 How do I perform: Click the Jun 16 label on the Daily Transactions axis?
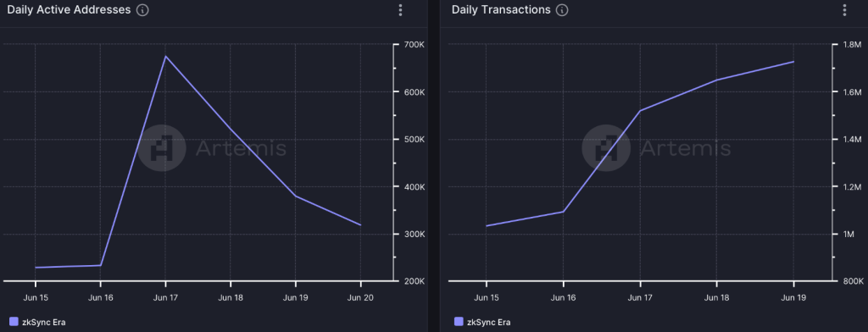[x=563, y=297]
